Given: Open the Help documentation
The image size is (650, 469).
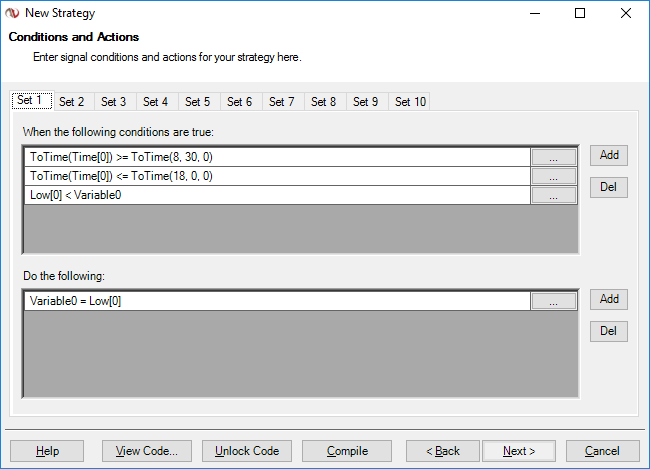Looking at the screenshot, I should 47,451.
